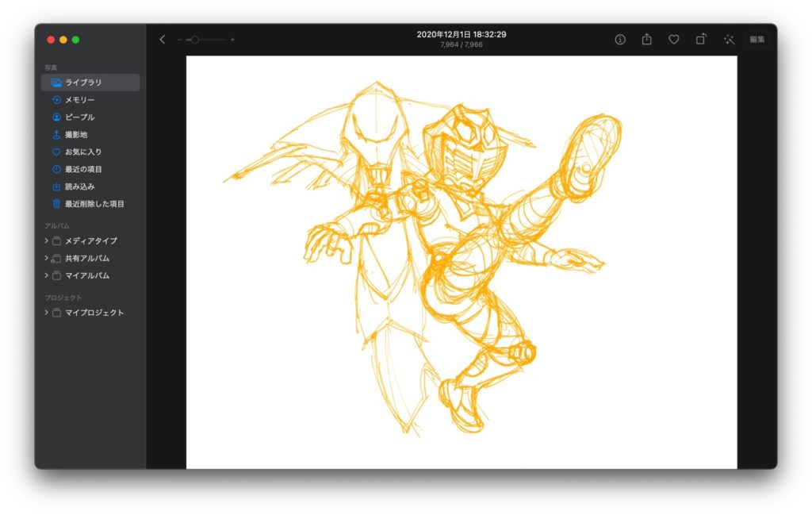Apply auto enhance magic wand
The height and width of the screenshot is (515, 812).
pos(730,40)
